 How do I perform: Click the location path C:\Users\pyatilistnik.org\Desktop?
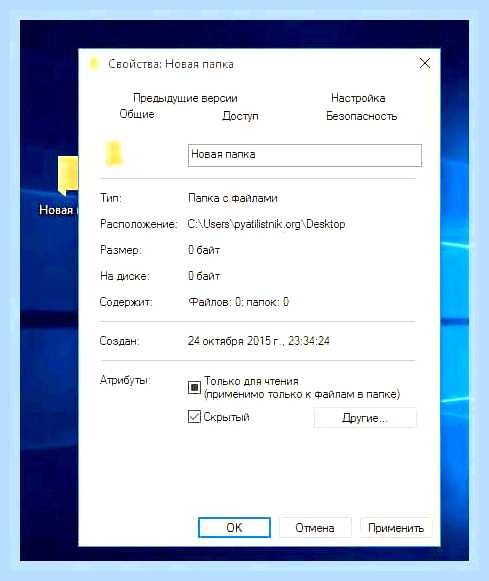[x=266, y=224]
